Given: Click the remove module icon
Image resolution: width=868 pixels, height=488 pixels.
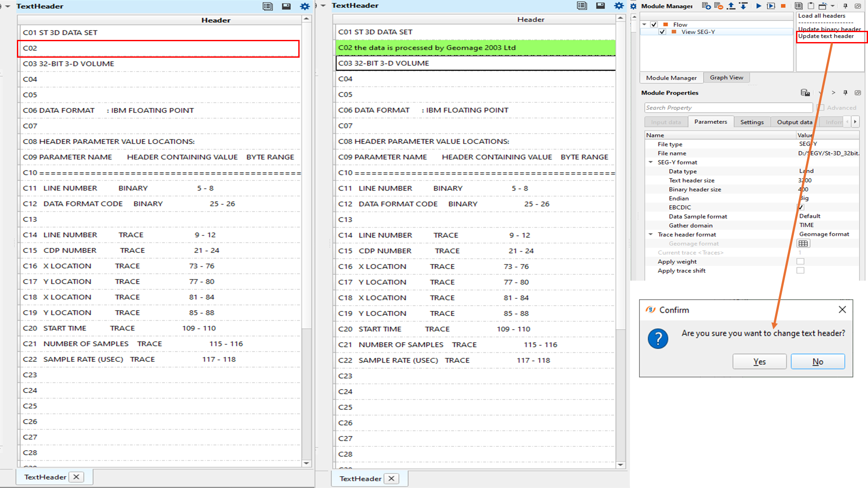Looking at the screenshot, I should [718, 6].
